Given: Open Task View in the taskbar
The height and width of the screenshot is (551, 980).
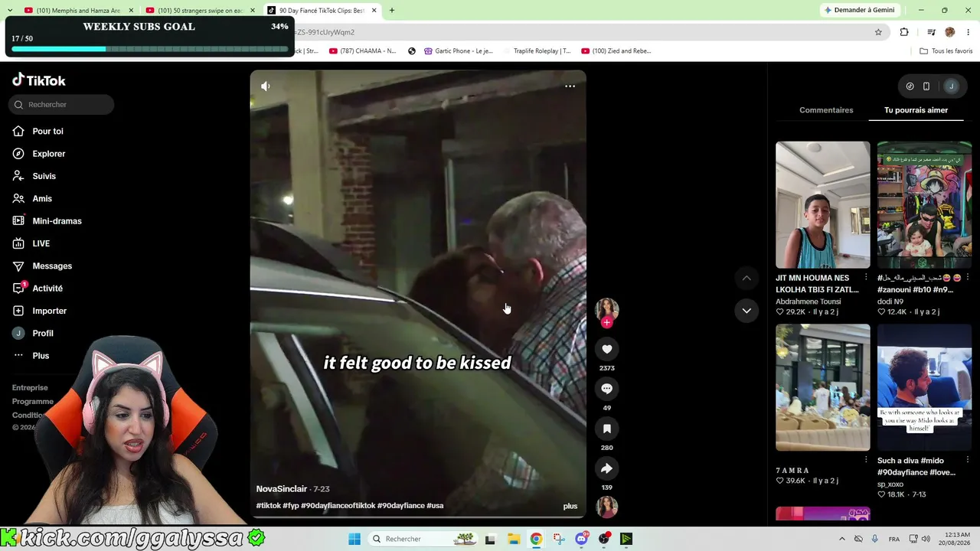Looking at the screenshot, I should (490, 539).
